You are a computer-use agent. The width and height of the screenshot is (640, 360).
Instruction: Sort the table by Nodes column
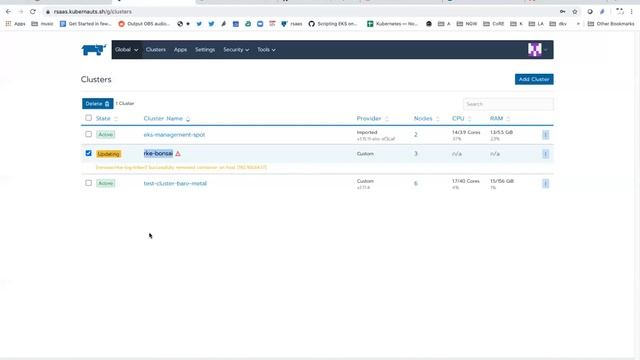[427, 118]
